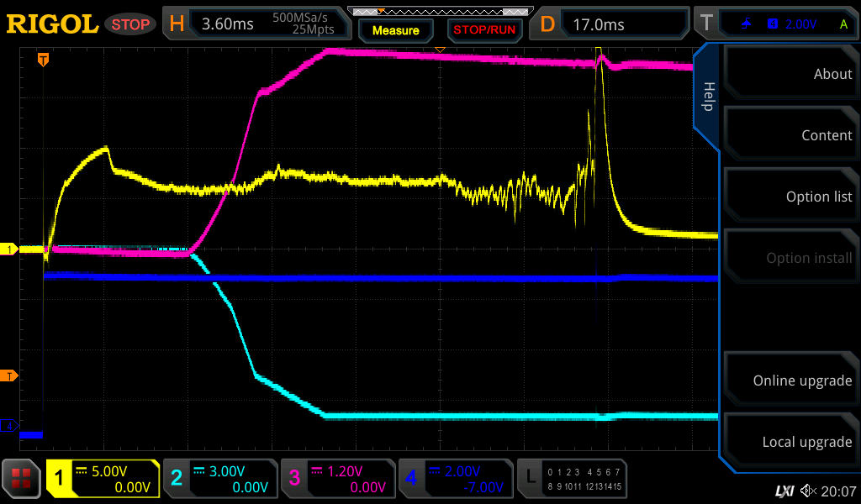The image size is (861, 504).
Task: Click the LXI network status icon
Action: [784, 491]
